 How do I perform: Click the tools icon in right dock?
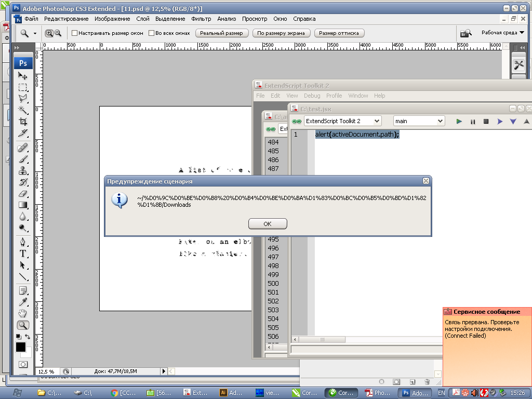click(519, 65)
